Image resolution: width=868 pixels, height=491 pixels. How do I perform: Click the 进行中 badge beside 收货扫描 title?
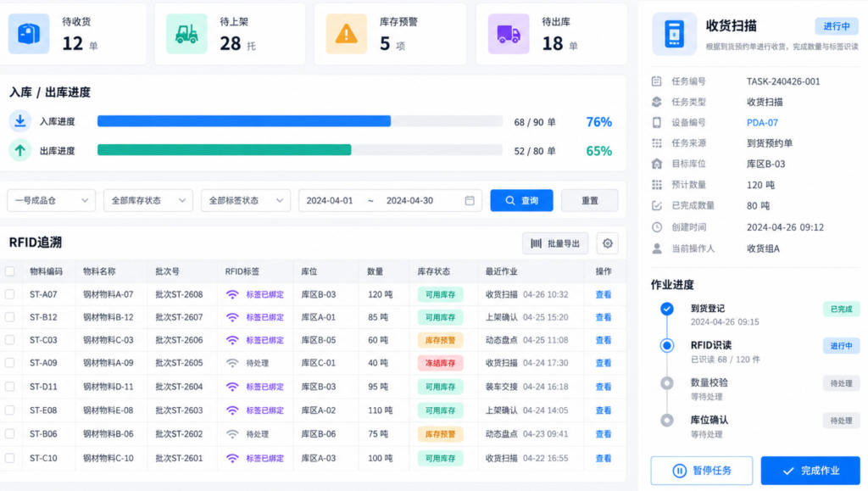837,26
